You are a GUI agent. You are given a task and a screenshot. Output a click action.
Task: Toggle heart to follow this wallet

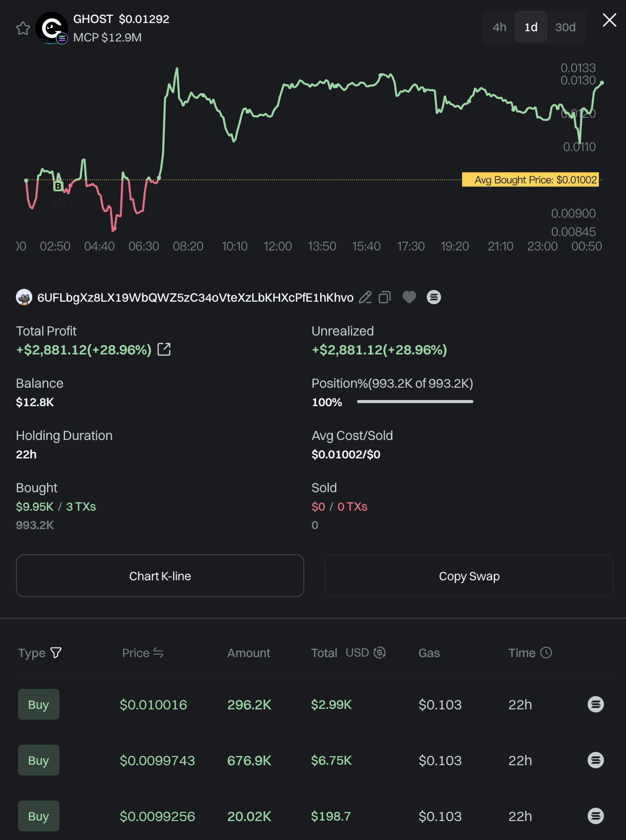point(409,297)
